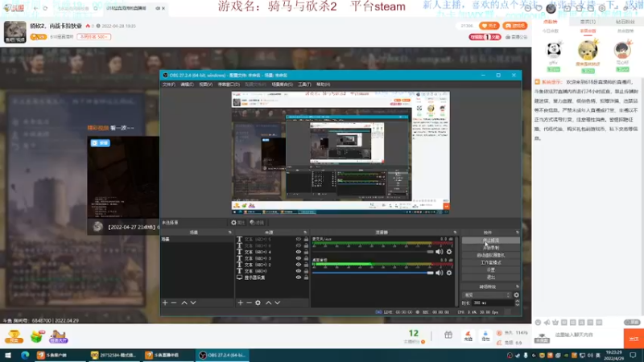Click the gift box icon below the stream
This screenshot has height=362, width=644.
(x=448, y=335)
